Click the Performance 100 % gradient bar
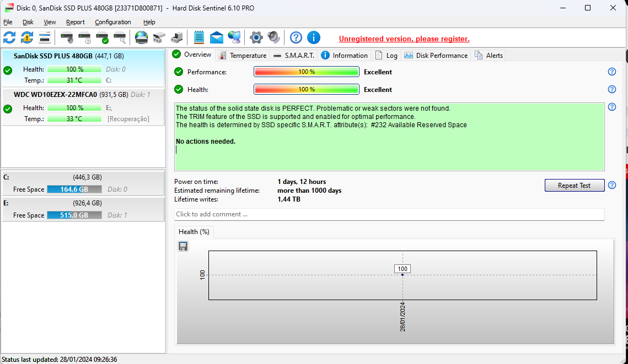628x364 pixels. 307,72
